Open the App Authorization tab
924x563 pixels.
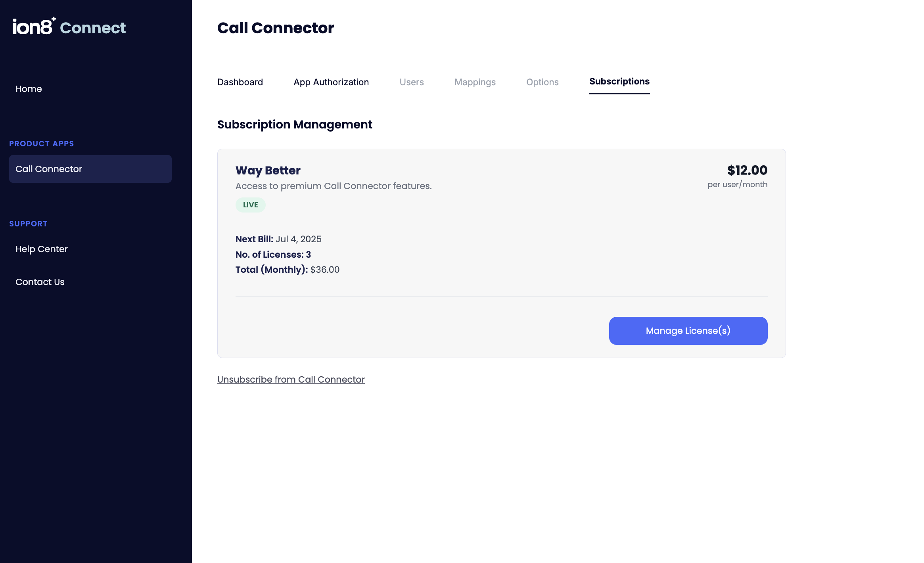(331, 82)
